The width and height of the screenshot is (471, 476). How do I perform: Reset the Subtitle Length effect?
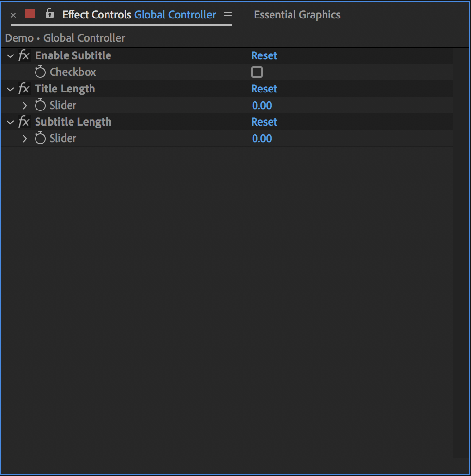(264, 122)
